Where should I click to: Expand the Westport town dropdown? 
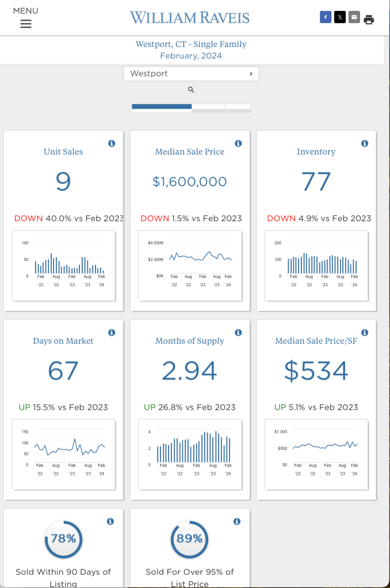click(191, 74)
